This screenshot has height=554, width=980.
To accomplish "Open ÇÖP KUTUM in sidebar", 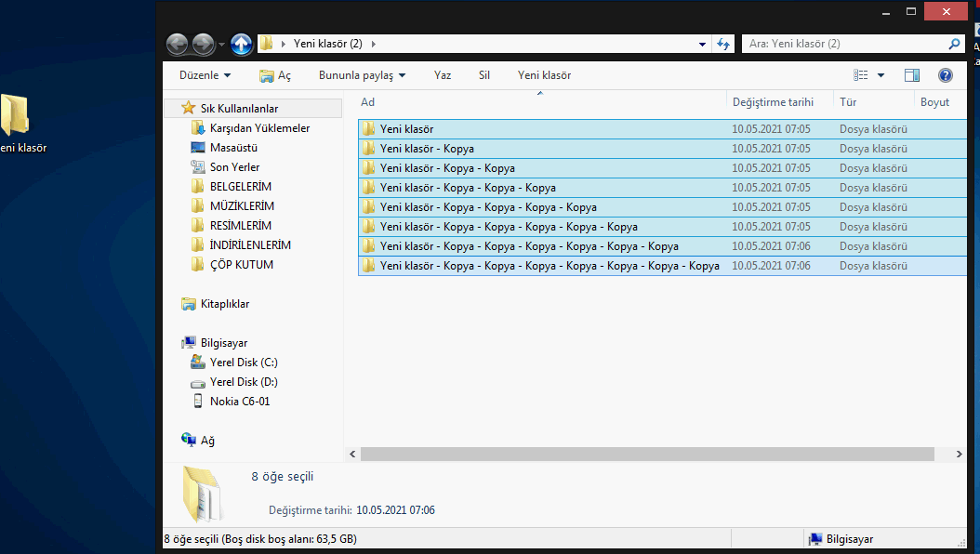I will 241,264.
